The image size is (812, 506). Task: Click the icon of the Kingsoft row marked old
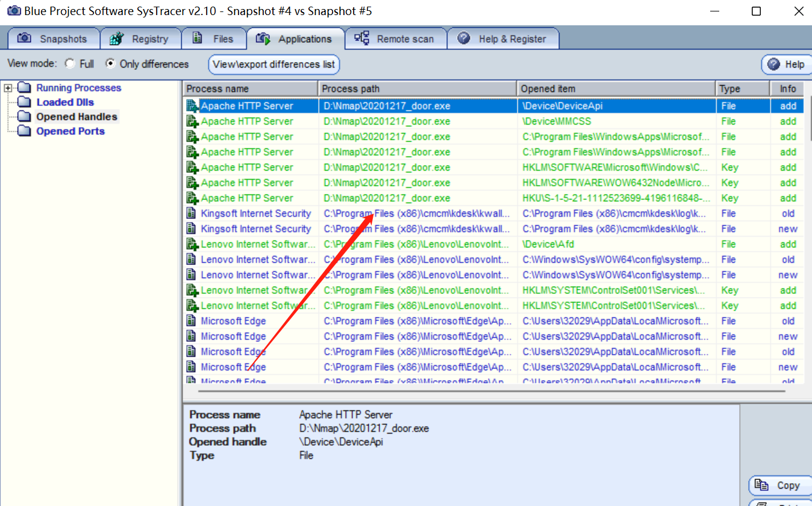pos(191,213)
